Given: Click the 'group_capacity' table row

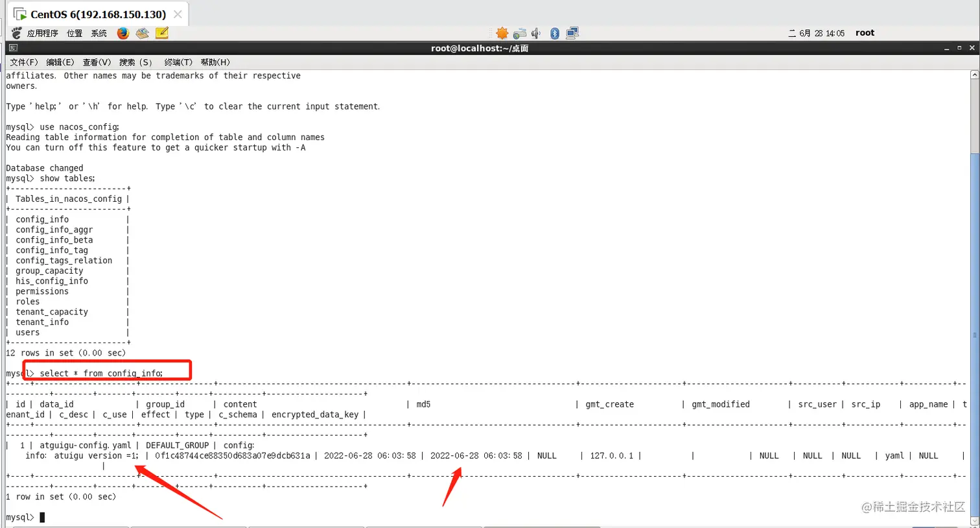Looking at the screenshot, I should pos(49,271).
